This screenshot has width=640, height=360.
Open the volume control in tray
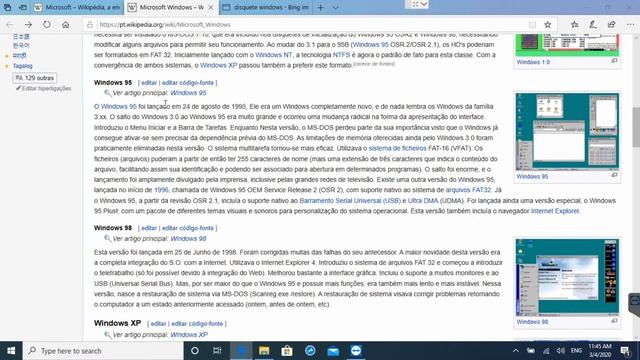click(561, 351)
